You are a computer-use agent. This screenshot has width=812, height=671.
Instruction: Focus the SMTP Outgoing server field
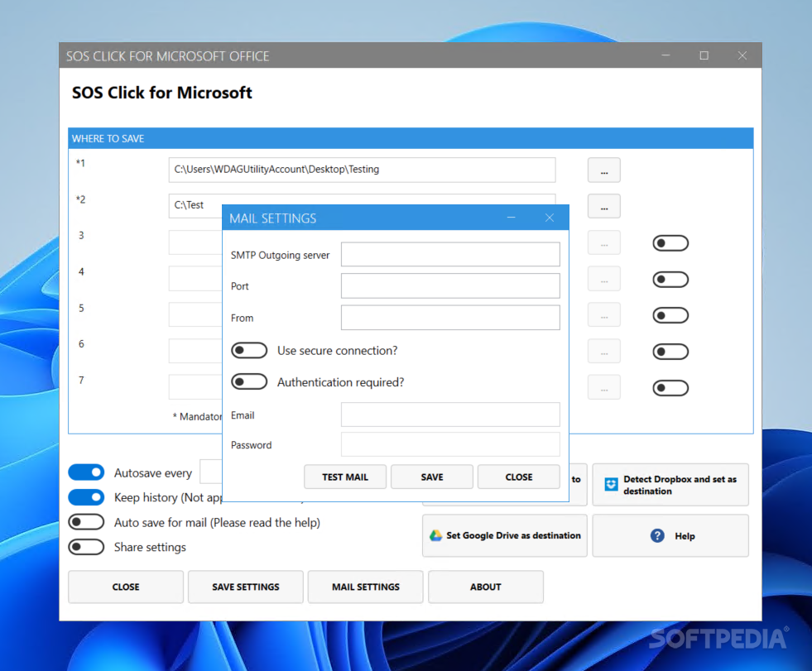pos(450,254)
